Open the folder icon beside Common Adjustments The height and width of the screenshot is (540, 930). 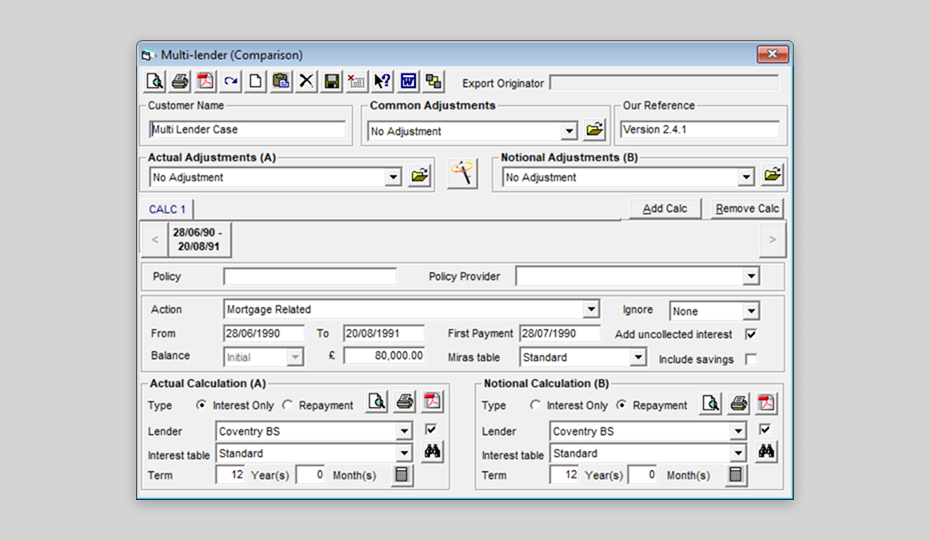point(595,130)
